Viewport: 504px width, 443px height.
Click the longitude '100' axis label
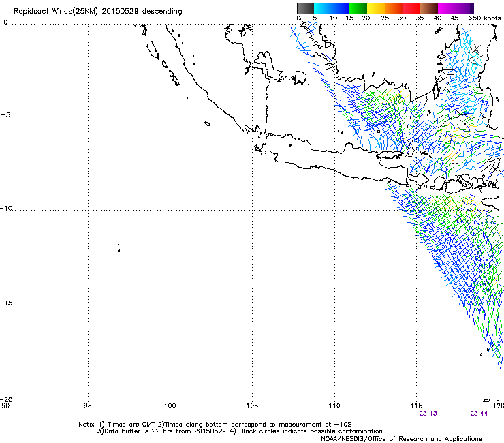click(170, 406)
